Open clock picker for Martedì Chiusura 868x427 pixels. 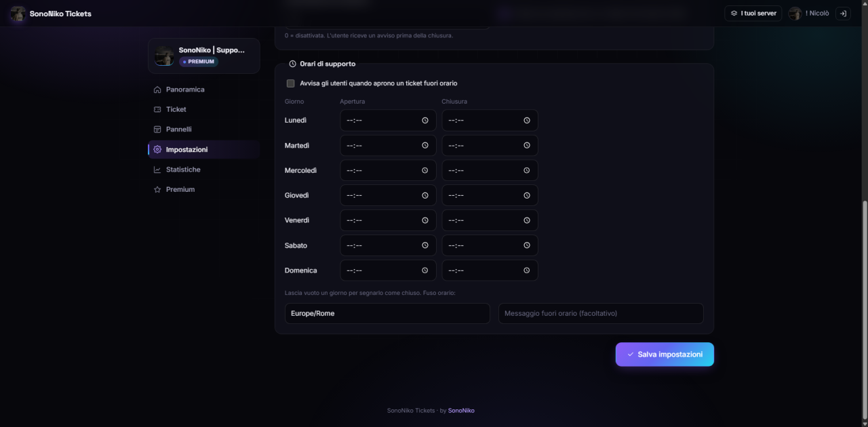527,145
